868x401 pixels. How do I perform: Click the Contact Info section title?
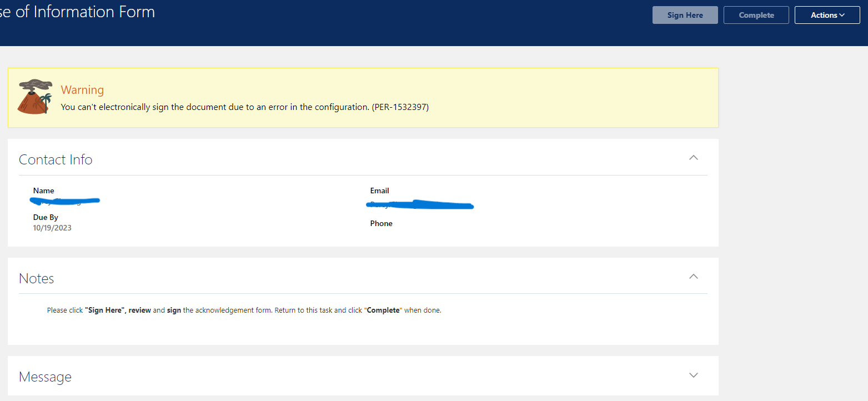tap(56, 159)
